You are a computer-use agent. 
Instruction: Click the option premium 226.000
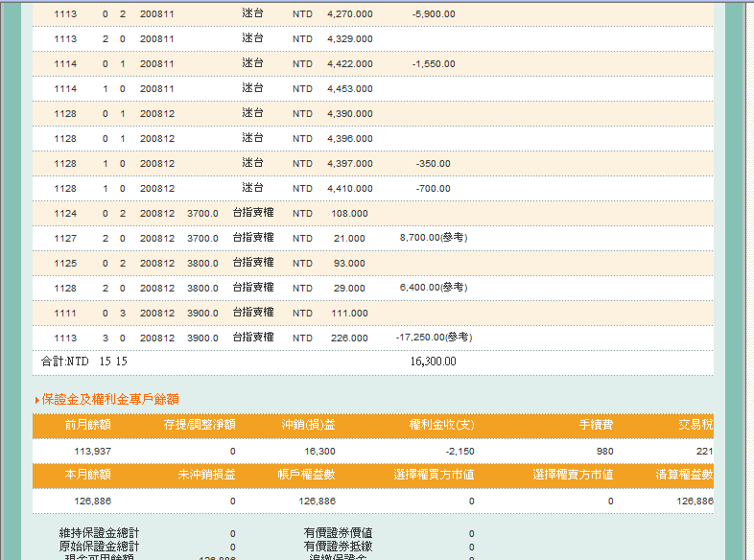[x=349, y=338]
